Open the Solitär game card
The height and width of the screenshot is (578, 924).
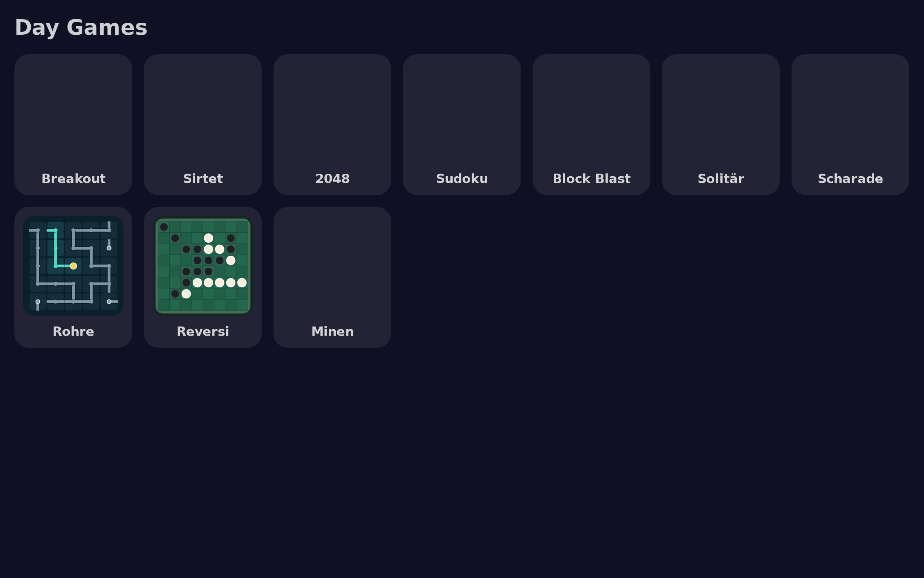(x=720, y=125)
